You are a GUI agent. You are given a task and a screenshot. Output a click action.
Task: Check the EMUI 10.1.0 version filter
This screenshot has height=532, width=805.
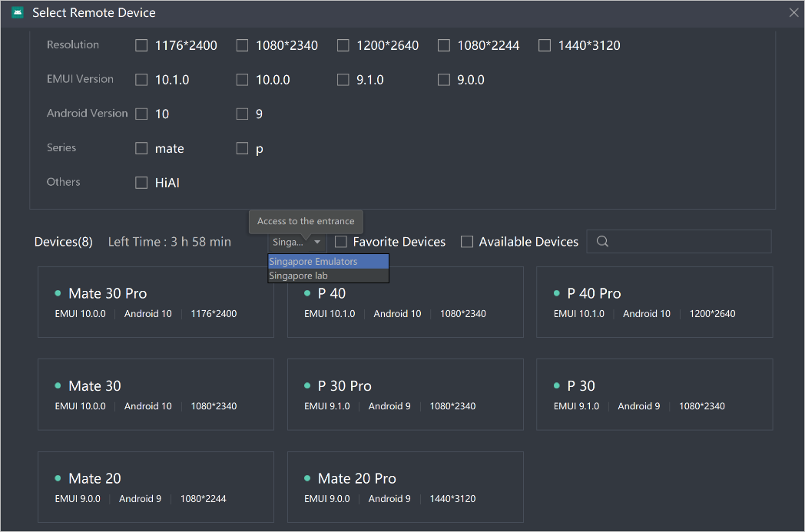(141, 79)
